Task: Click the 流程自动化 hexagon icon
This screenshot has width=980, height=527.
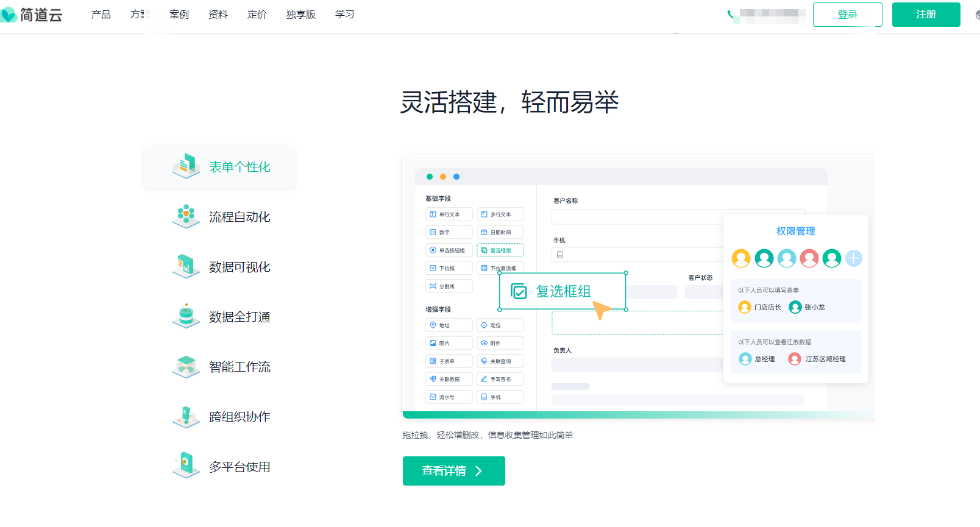Action: 186,216
